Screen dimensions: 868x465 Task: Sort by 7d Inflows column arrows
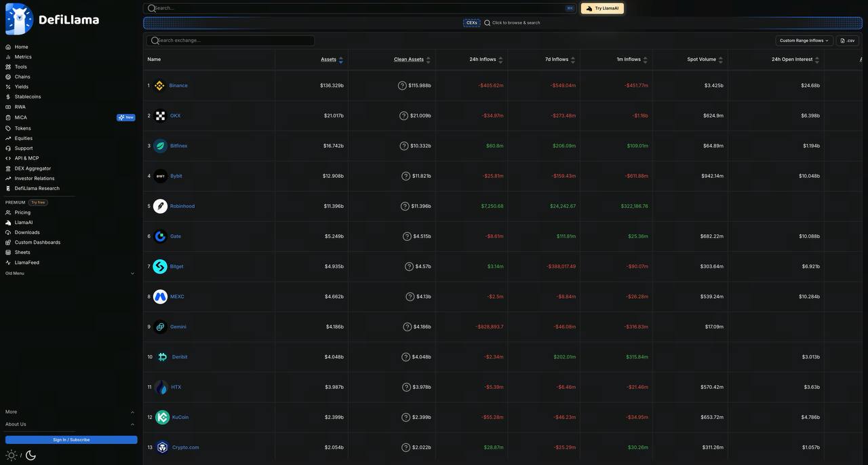[x=573, y=60]
